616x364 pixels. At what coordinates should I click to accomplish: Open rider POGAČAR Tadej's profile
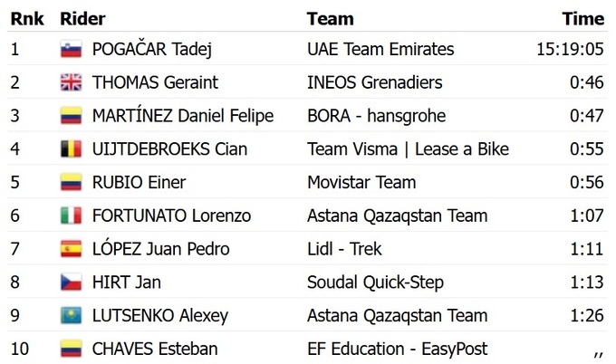click(151, 50)
